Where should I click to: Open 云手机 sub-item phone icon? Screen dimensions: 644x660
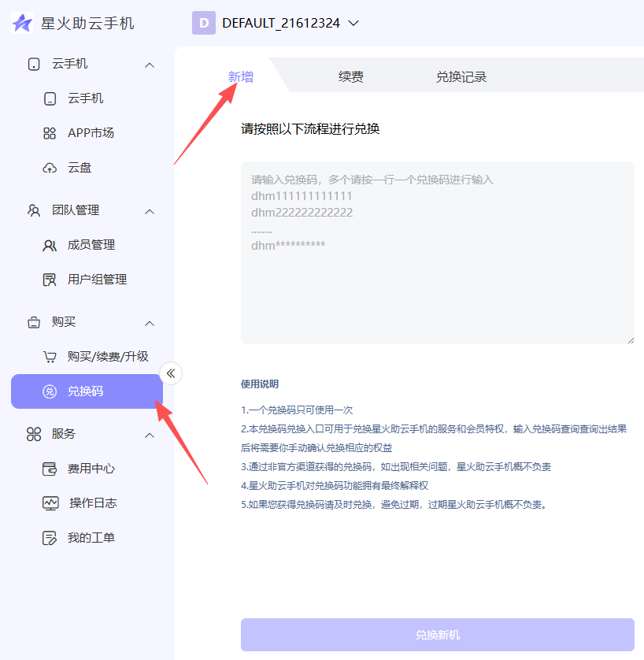[50, 99]
